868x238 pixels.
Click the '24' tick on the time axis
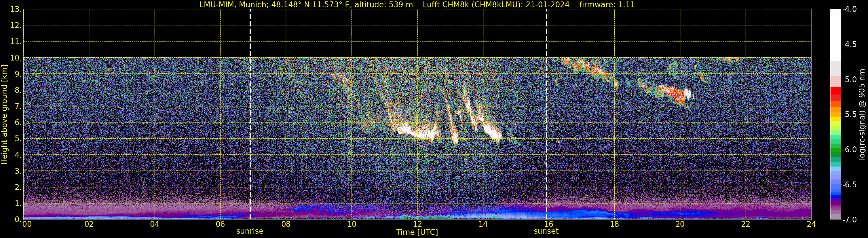coord(811,224)
